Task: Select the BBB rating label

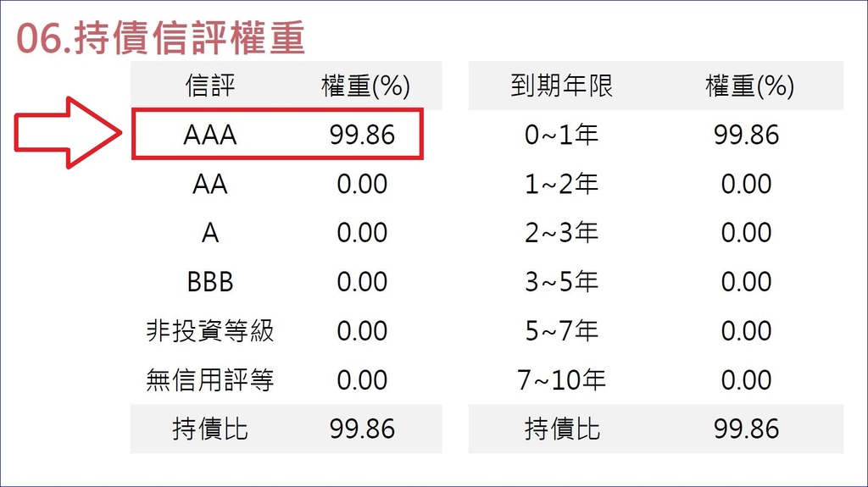Action: click(210, 282)
